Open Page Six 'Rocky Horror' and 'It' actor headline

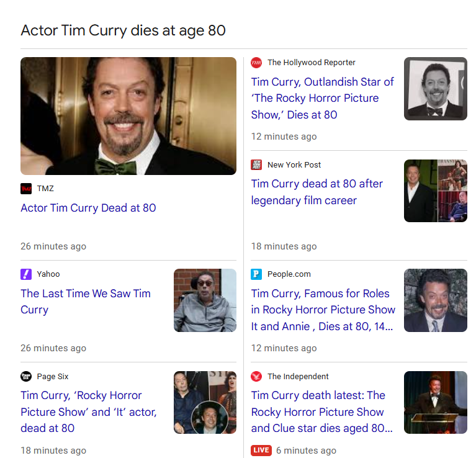[89, 411]
